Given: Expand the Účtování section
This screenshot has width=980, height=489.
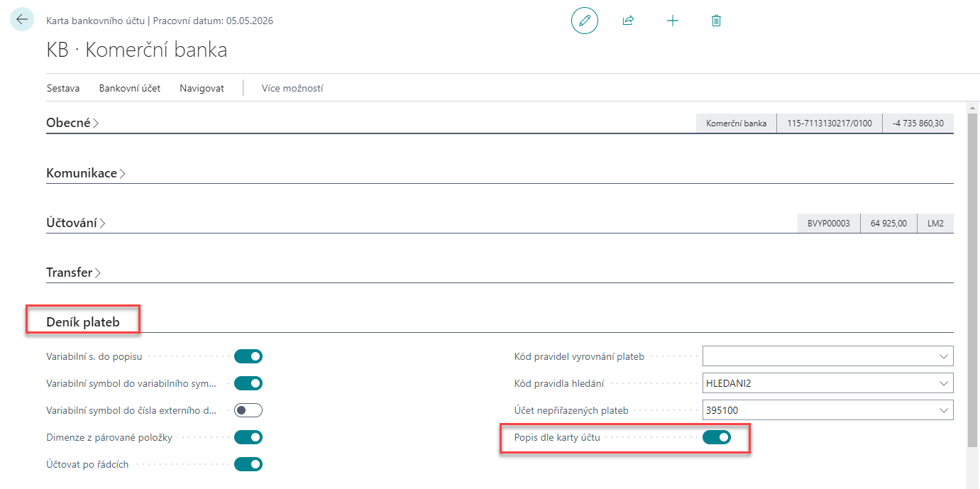Looking at the screenshot, I should point(76,223).
